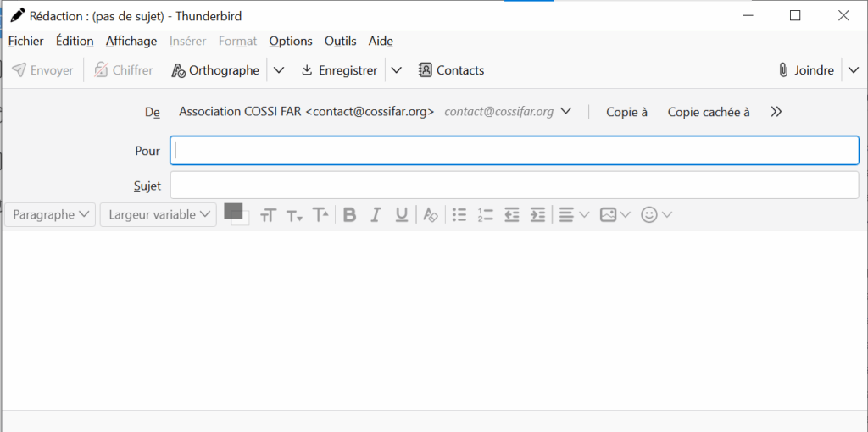868x432 pixels.
Task: Open the Paragraphe style dropdown
Action: click(50, 215)
